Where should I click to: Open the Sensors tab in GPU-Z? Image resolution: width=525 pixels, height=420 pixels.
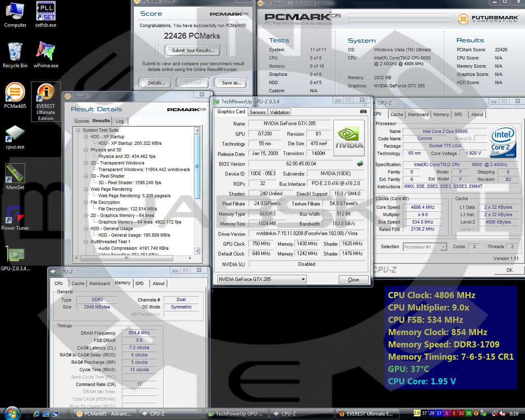258,112
